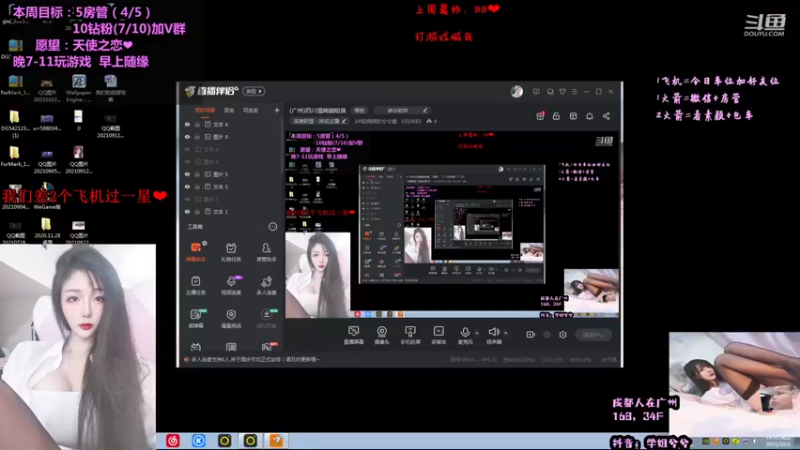Show the hidden 图片 6 layer
Screen dimensions: 800x450
pos(187,162)
